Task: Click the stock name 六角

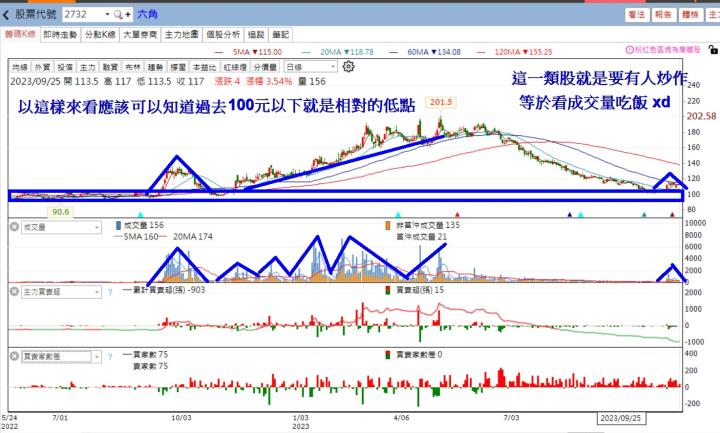Action: pos(147,15)
